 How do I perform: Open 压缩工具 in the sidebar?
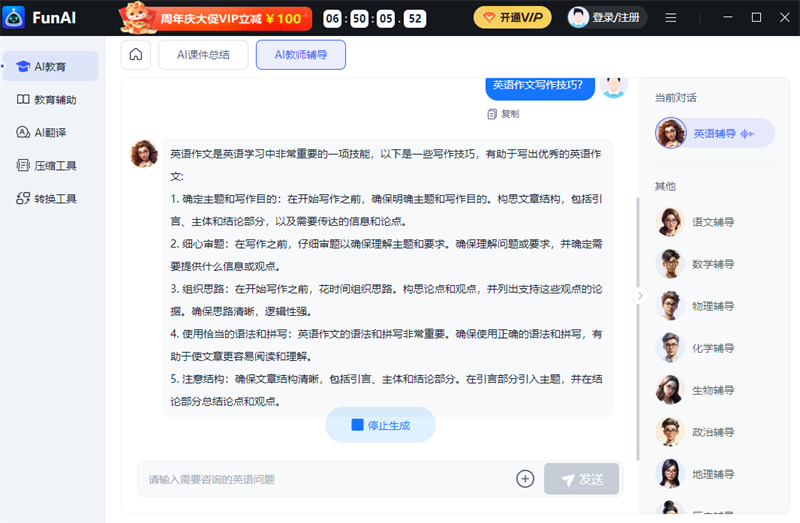pyautogui.click(x=50, y=166)
